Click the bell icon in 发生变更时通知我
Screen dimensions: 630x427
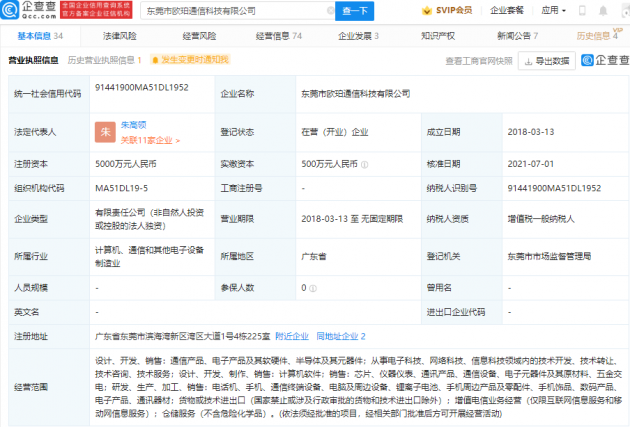tap(155, 60)
